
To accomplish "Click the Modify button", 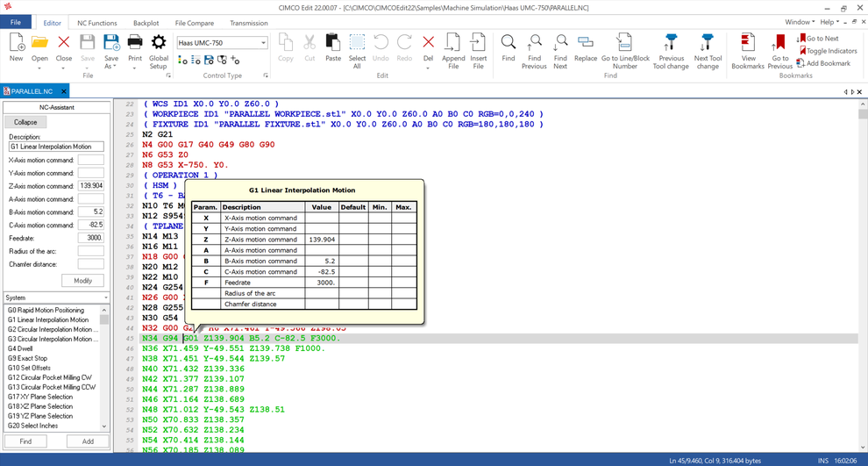I will click(x=83, y=280).
